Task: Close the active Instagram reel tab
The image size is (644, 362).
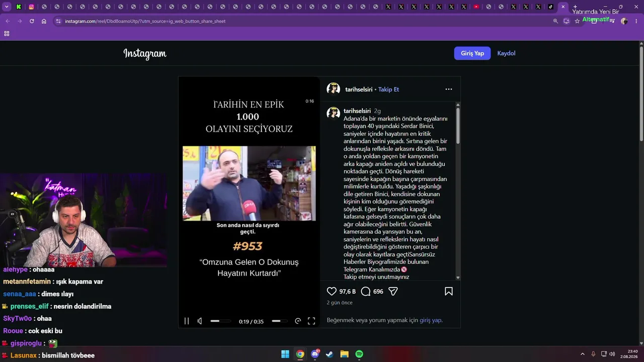Action: tap(563, 7)
